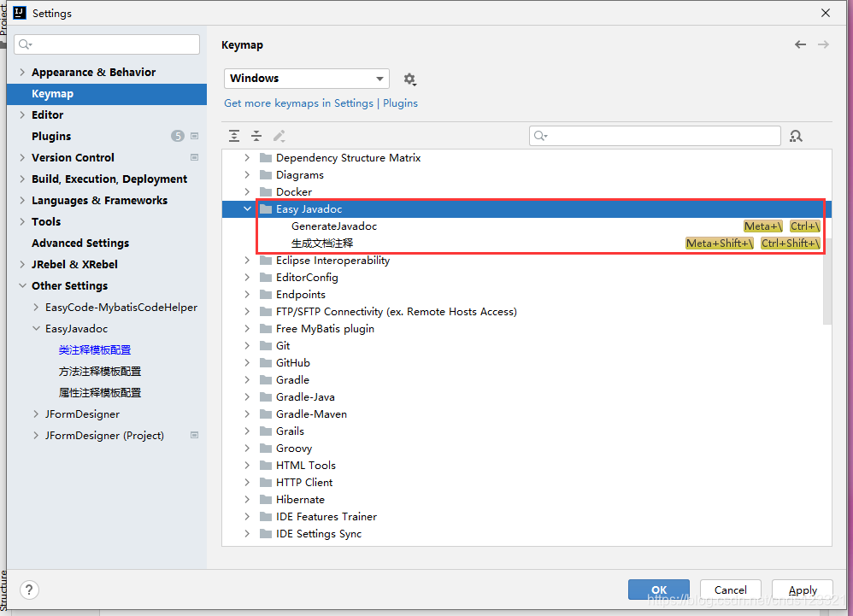Open the Windows keymap dropdown
Screen dimensions: 853x616
tap(307, 79)
